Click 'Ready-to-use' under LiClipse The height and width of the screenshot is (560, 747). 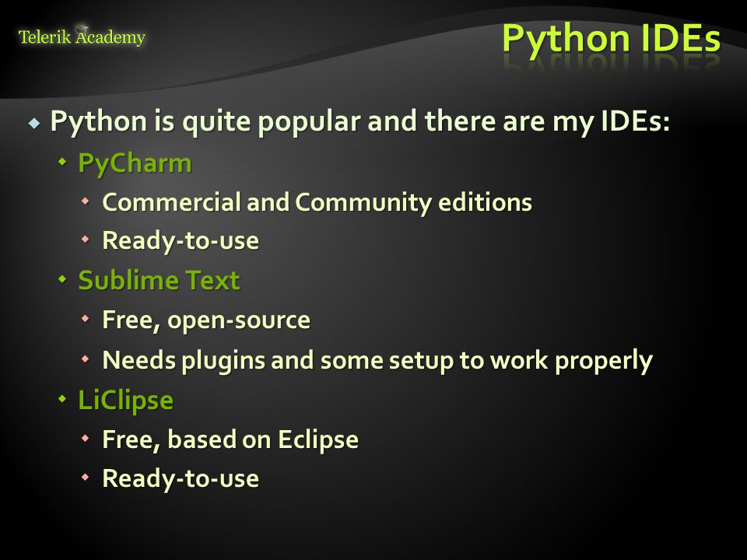pyautogui.click(x=181, y=478)
